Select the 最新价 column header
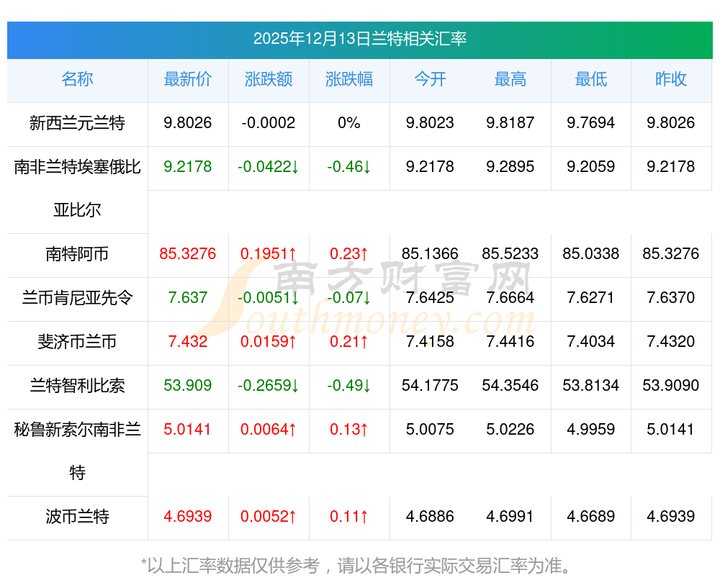The width and height of the screenshot is (720, 588). click(x=187, y=80)
